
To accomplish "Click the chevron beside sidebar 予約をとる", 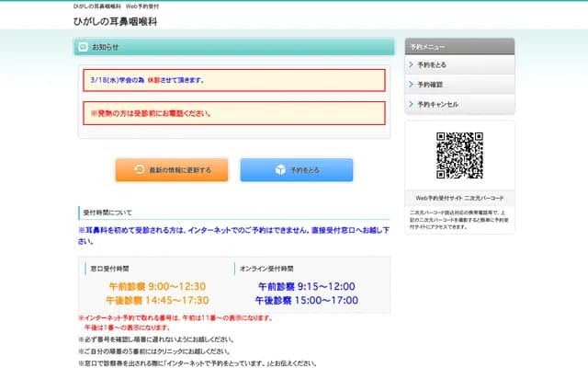I will tap(411, 65).
